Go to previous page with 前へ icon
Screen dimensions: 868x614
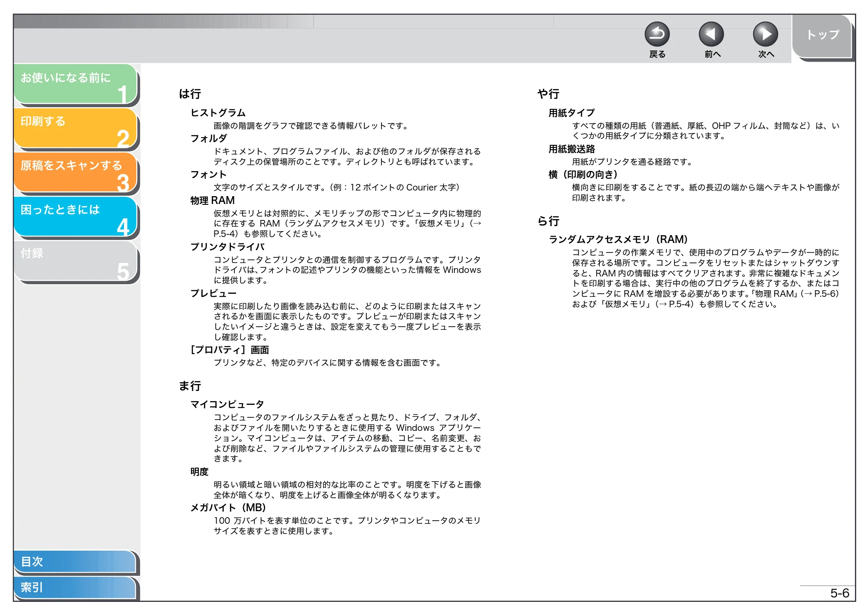(x=711, y=34)
